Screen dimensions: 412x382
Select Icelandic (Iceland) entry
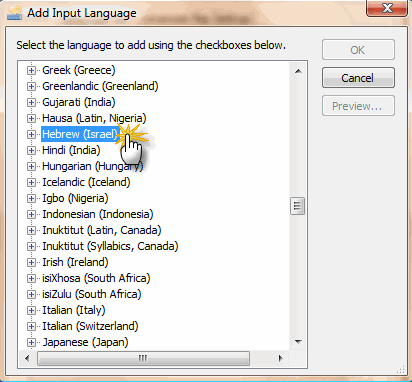[x=86, y=182]
